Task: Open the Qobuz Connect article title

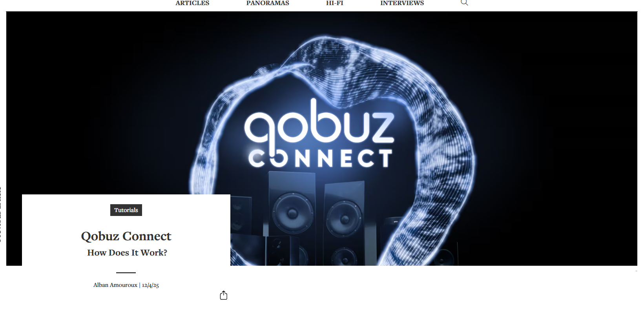Action: point(126,236)
